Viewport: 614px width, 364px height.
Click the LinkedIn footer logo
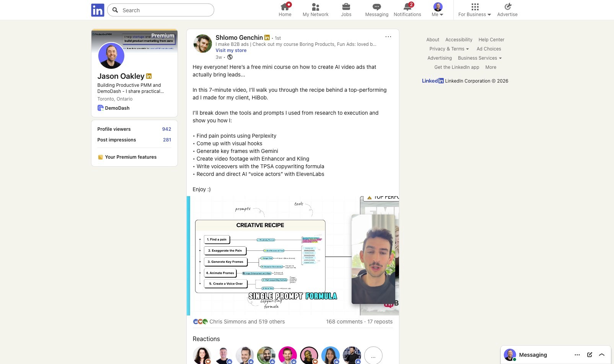click(x=433, y=81)
